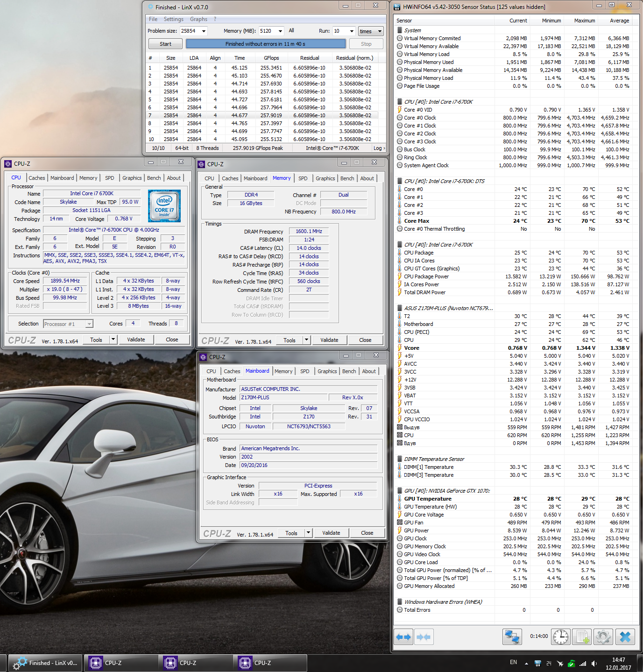Screen dimensions: 643x672
Task: Click the 'Finished without errors' progress bar in LinX
Action: [266, 44]
